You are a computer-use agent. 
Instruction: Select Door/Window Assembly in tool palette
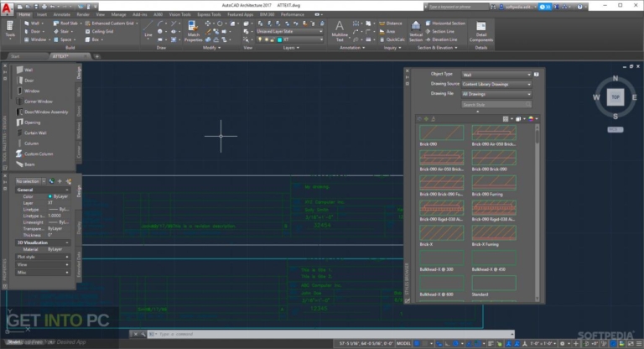pos(42,112)
